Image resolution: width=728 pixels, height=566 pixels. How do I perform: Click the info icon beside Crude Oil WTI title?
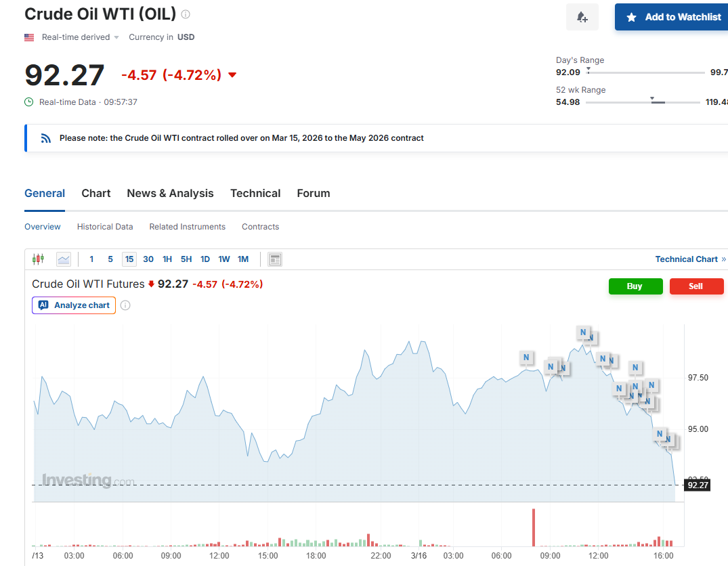186,14
